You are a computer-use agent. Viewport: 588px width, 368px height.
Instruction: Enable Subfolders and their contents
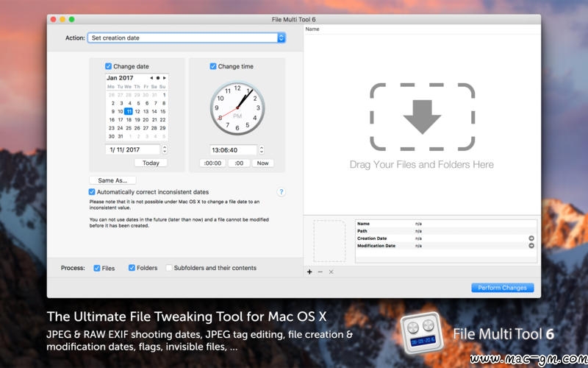click(x=169, y=268)
